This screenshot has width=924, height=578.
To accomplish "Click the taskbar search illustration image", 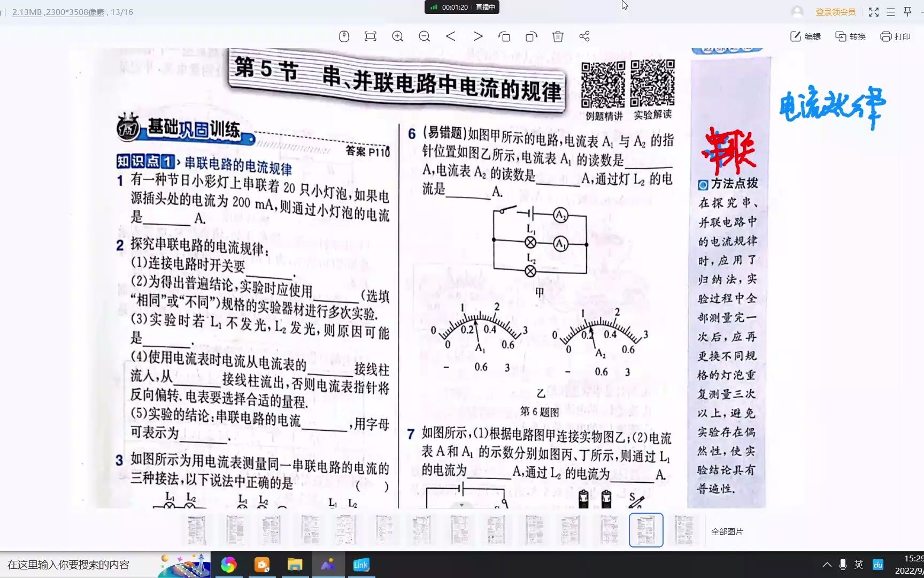I will tap(184, 565).
